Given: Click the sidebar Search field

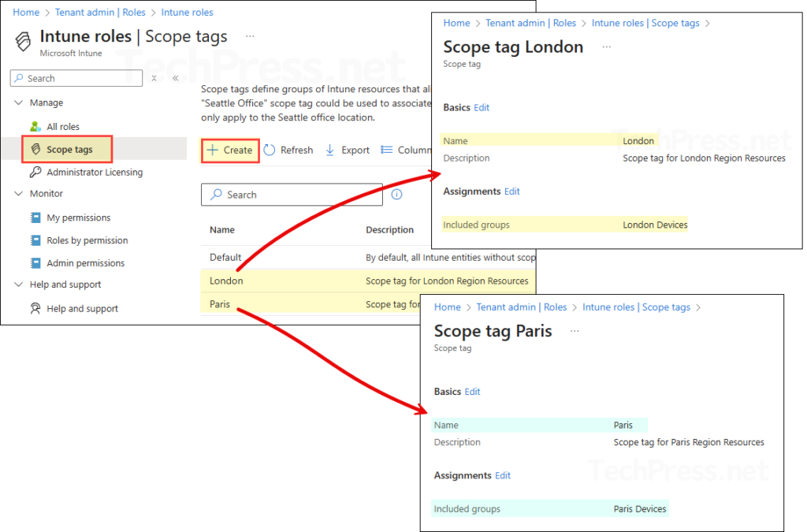Looking at the screenshot, I should pos(76,78).
